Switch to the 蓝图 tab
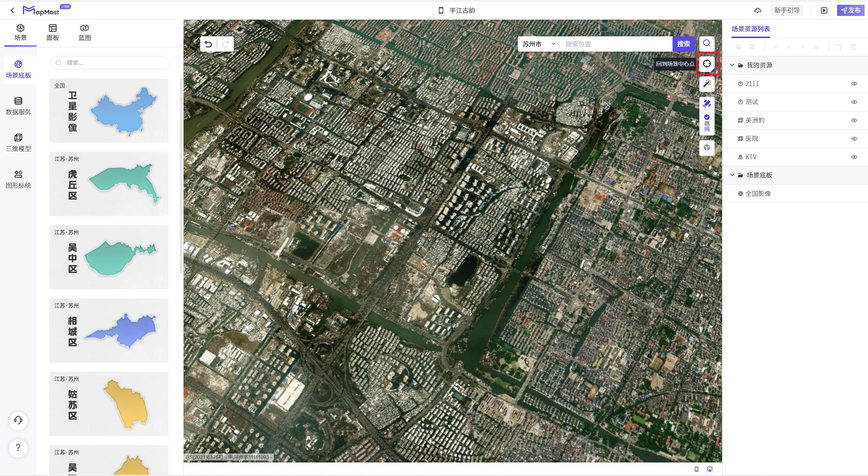868x476 pixels. (84, 33)
